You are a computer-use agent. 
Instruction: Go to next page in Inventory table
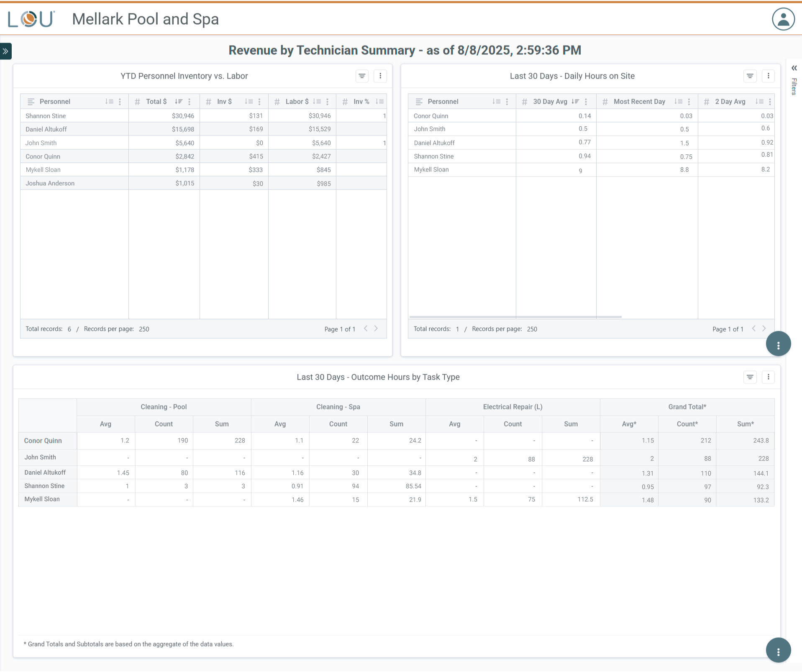376,329
